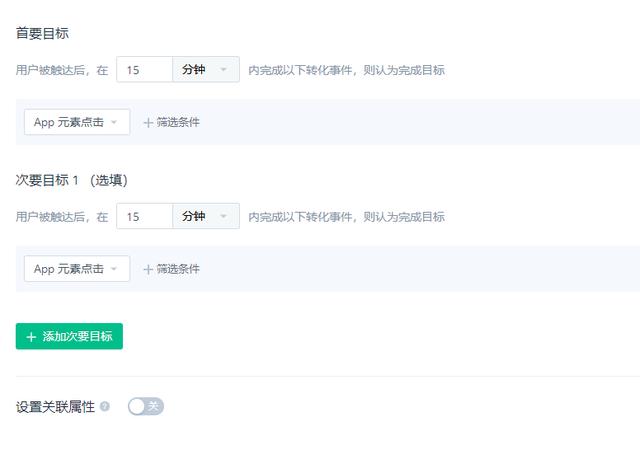Click the App 元素点击 arrow under 次要目标 1
Screen dimensions: 640x464
115,269
